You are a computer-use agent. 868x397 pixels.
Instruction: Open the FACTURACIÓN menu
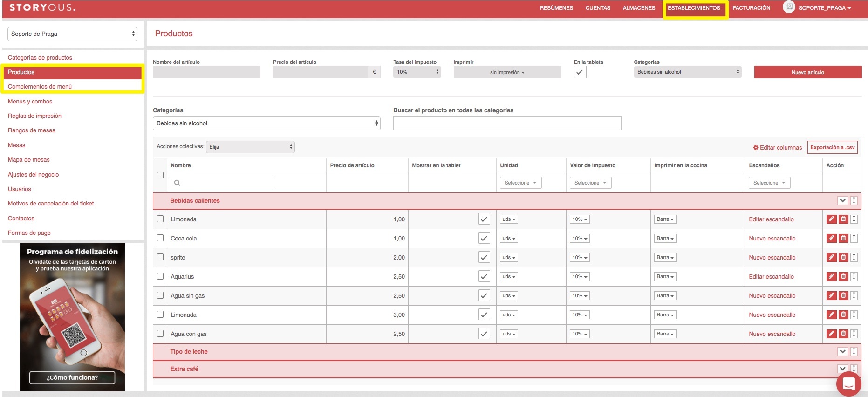pos(751,8)
